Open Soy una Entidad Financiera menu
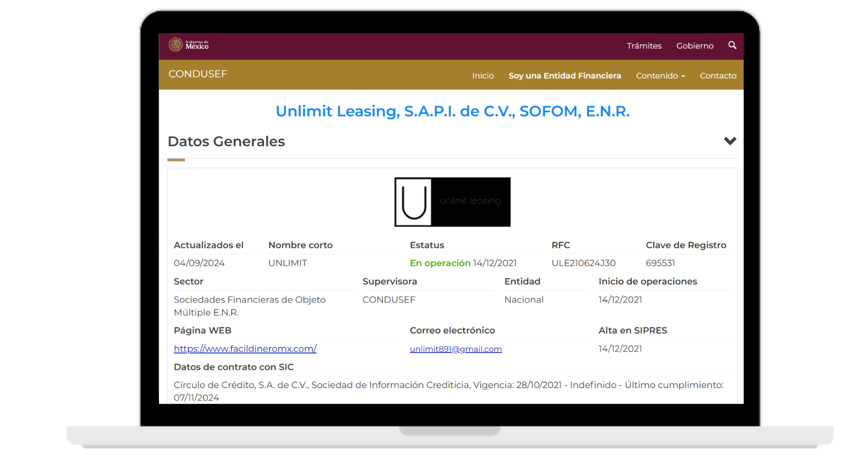The image size is (868, 462). (x=564, y=75)
